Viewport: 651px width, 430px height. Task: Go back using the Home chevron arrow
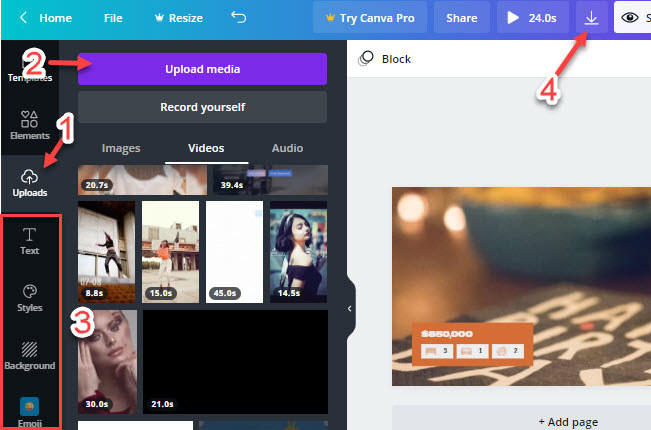point(23,18)
